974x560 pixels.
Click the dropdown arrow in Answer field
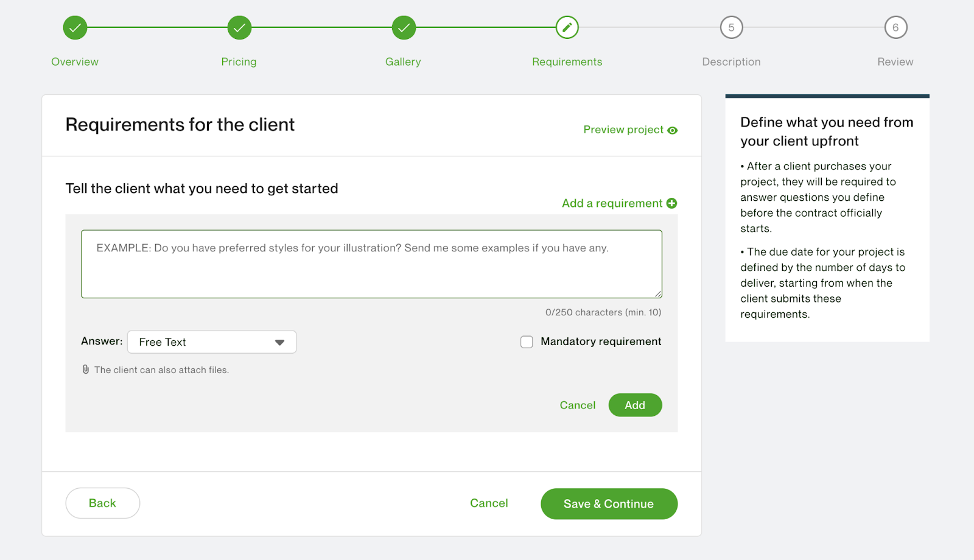pyautogui.click(x=279, y=343)
